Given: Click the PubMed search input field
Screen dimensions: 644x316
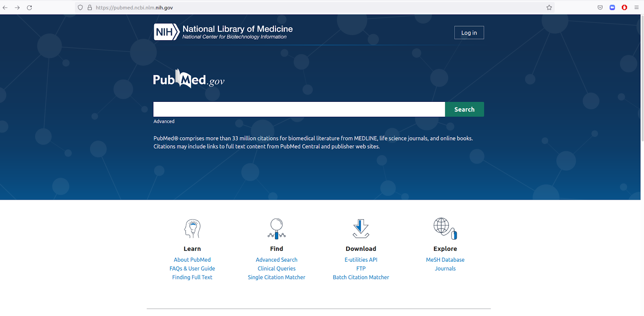Looking at the screenshot, I should click(299, 109).
